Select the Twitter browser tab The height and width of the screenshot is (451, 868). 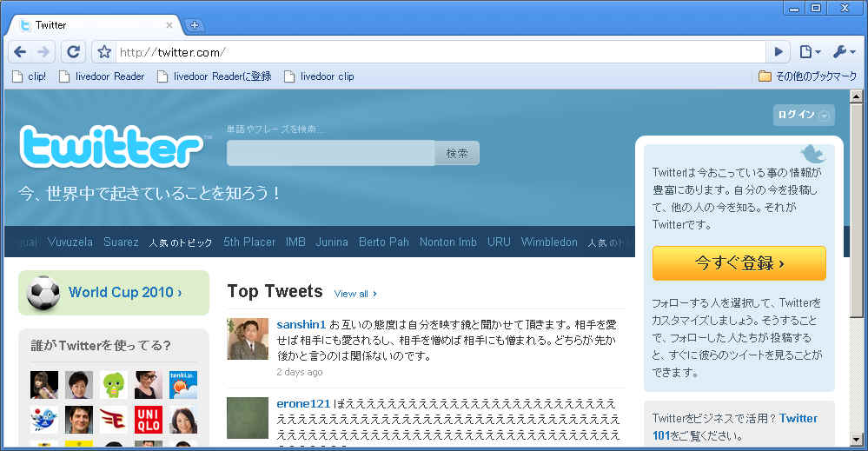(94, 25)
